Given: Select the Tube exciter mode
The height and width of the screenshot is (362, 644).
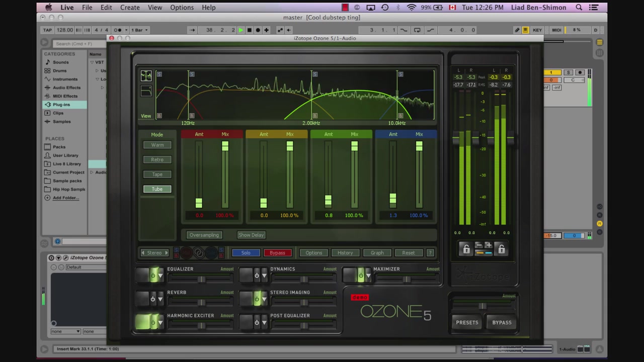Looking at the screenshot, I should pos(157,189).
